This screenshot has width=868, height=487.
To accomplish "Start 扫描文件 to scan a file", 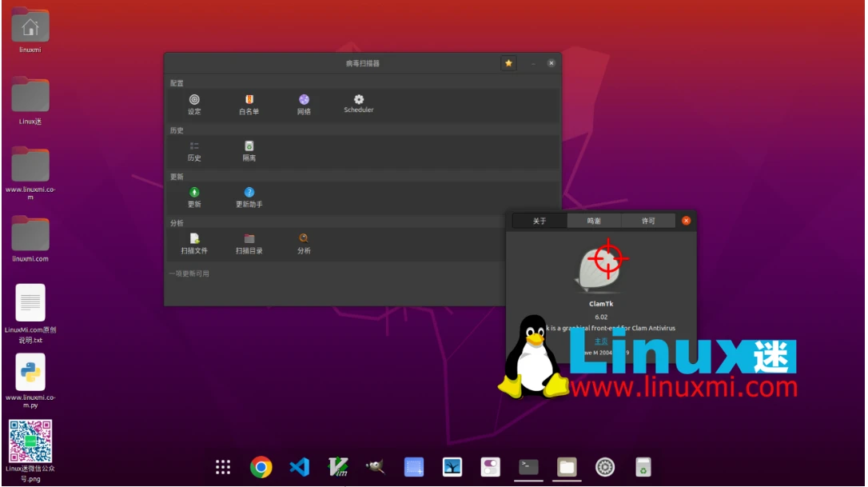I will 196,244.
